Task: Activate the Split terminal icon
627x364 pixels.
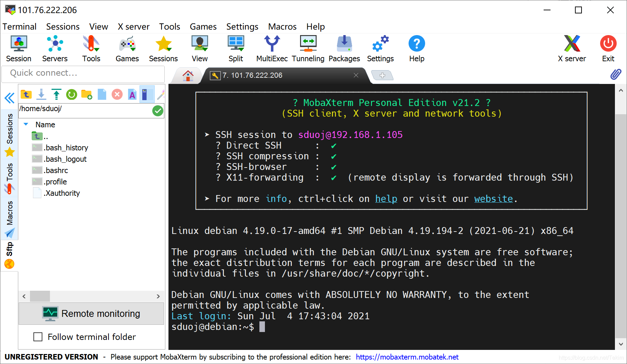Action: click(x=236, y=49)
